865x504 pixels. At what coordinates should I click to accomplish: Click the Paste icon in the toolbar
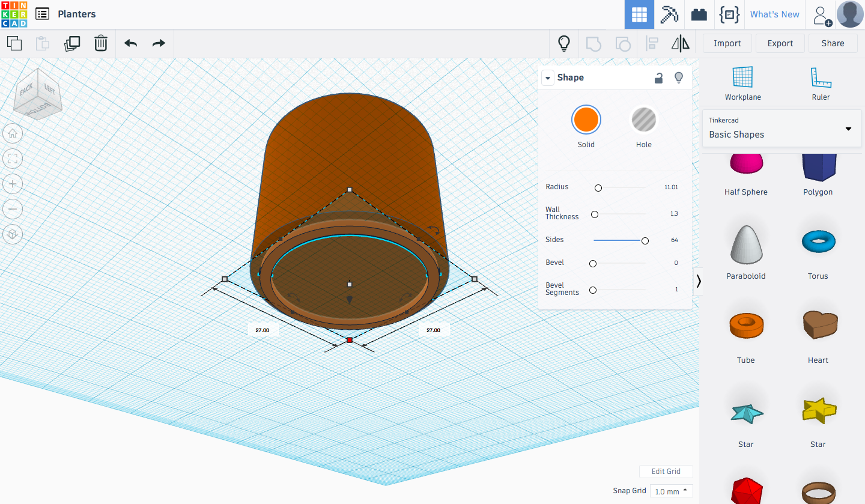[43, 43]
